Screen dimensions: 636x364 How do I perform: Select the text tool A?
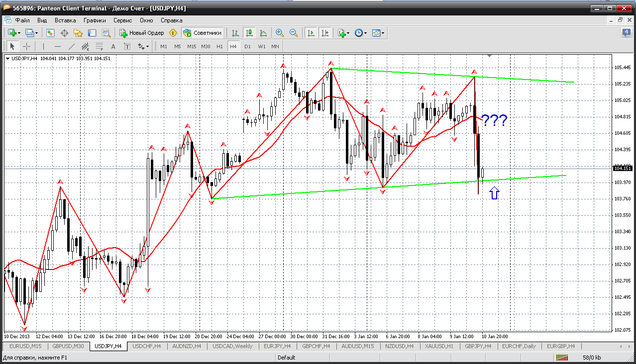click(x=113, y=46)
